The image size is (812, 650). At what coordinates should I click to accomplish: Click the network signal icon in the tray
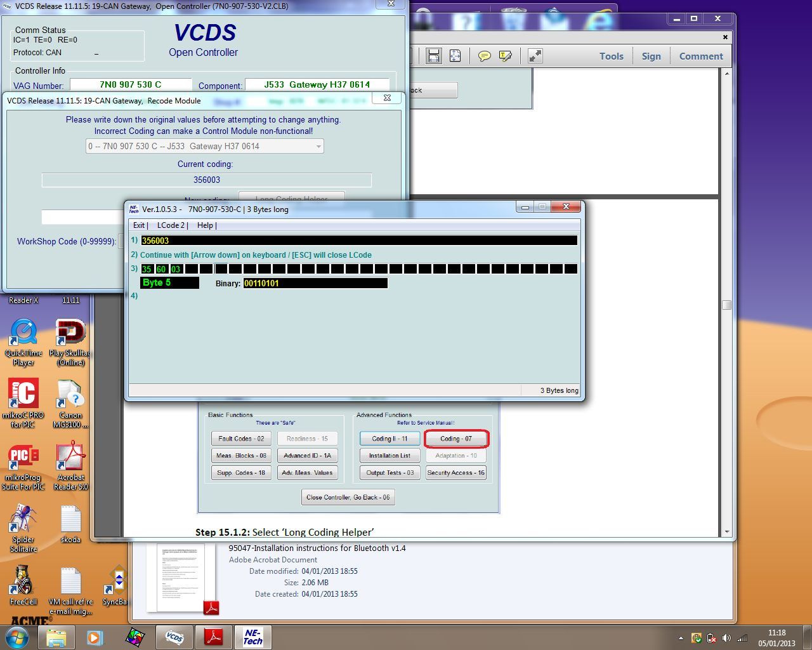[742, 638]
